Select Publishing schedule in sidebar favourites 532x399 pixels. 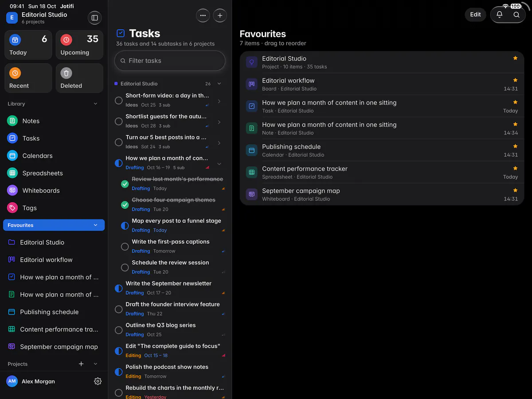coord(54,312)
